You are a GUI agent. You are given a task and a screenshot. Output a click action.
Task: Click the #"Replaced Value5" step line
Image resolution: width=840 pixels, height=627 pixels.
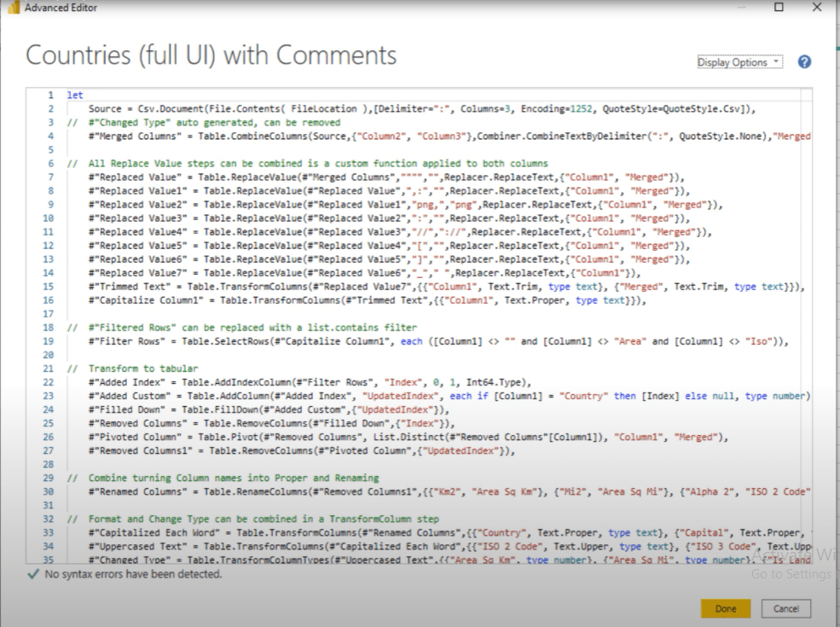[390, 246]
